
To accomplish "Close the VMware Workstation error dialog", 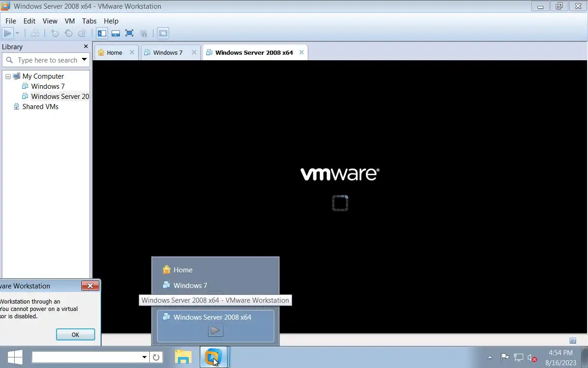I will coord(90,286).
